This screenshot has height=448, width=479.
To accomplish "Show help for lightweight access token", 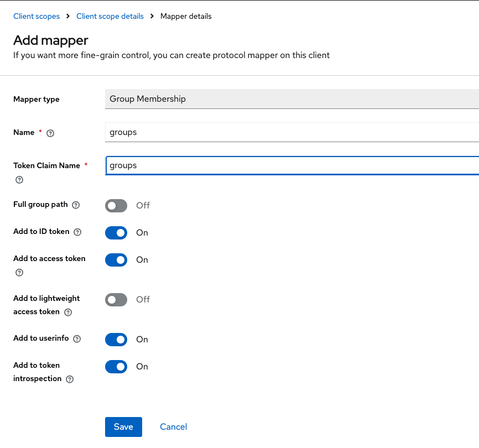I will coord(68,312).
